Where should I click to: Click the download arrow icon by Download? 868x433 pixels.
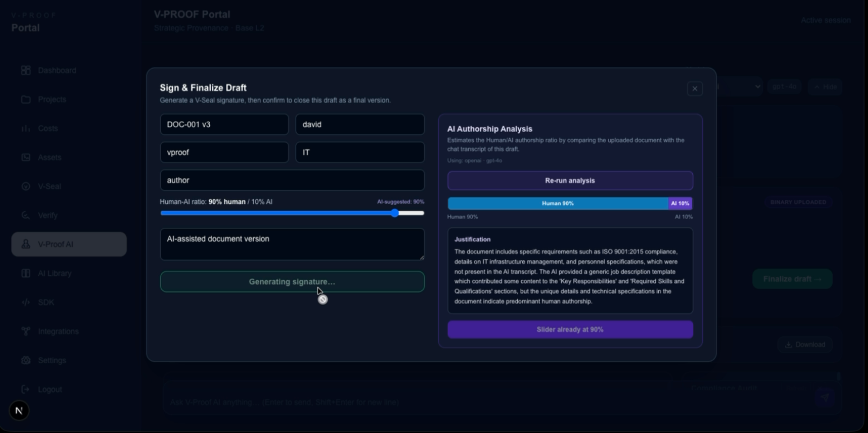click(788, 345)
